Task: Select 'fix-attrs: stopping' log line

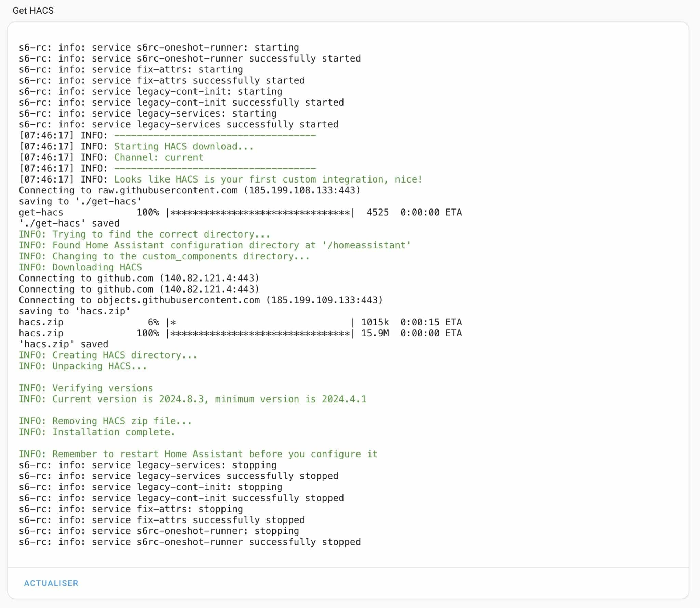Action: 131,509
